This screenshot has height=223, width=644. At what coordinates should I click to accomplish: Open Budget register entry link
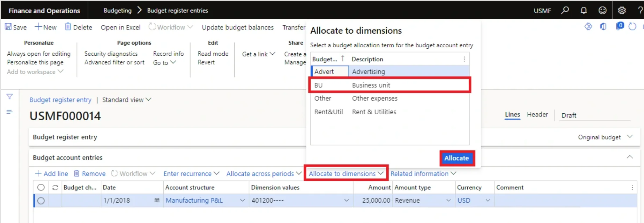click(60, 100)
